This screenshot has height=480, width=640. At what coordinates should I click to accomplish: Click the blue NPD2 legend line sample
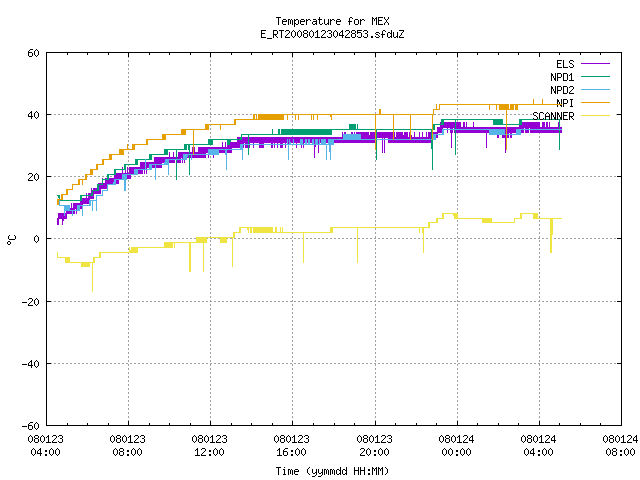click(x=596, y=89)
